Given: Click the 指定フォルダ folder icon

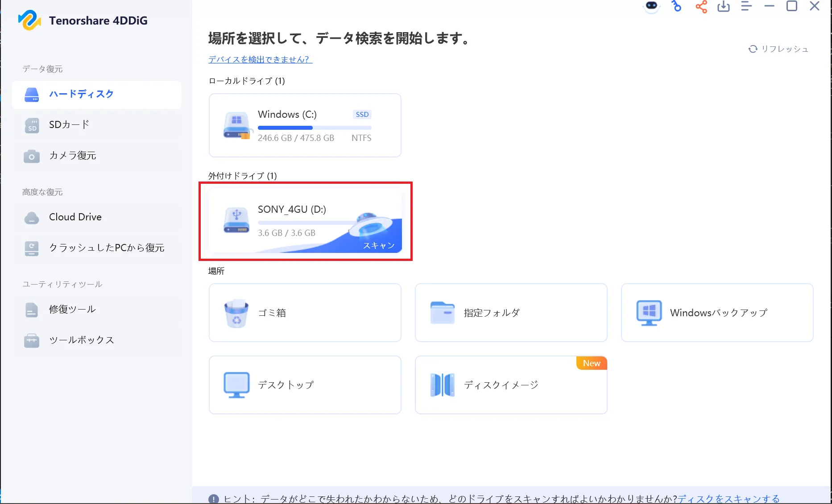Looking at the screenshot, I should point(442,313).
